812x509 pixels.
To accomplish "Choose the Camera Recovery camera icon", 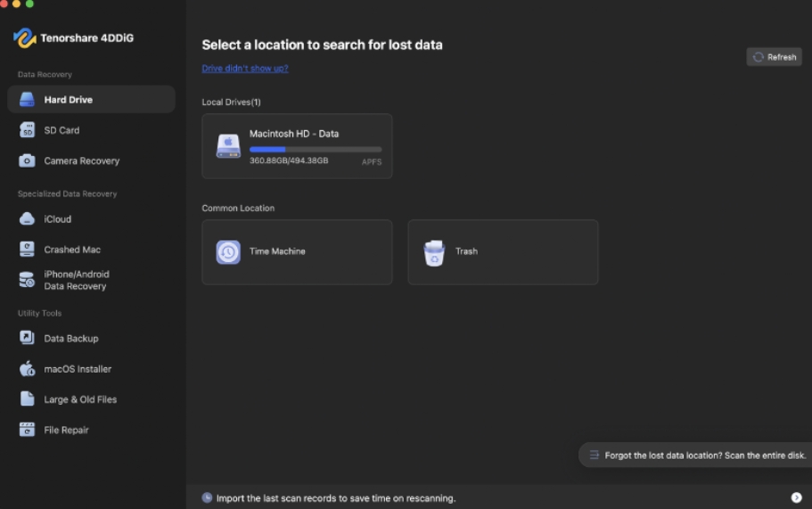I will tap(27, 160).
